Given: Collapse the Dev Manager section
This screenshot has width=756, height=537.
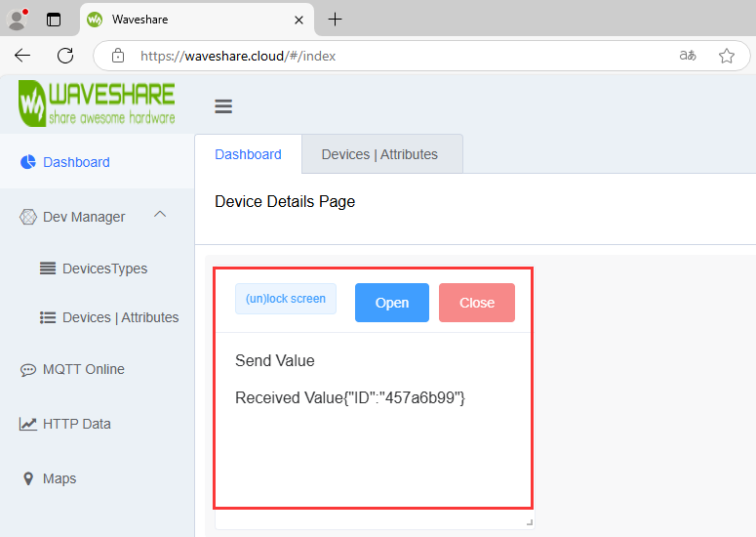Looking at the screenshot, I should click(x=161, y=216).
